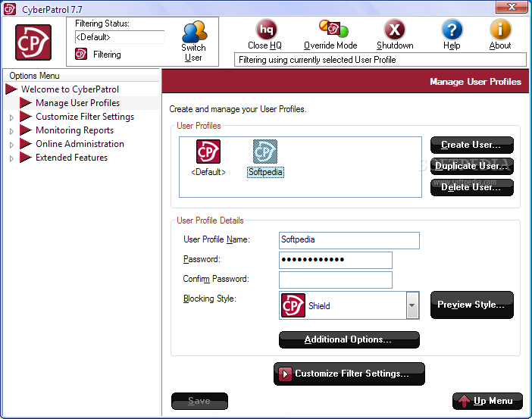Click the 'Filtering using currently selected User Profile' status box

pyautogui.click(x=380, y=60)
